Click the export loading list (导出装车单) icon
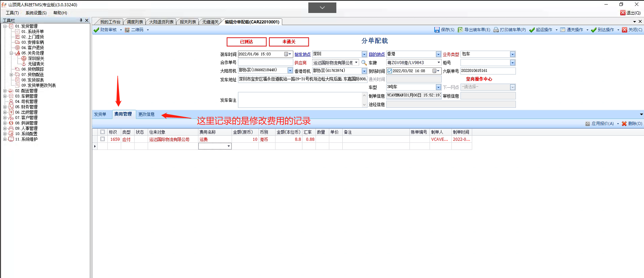The width and height of the screenshot is (644, 278). (460, 30)
